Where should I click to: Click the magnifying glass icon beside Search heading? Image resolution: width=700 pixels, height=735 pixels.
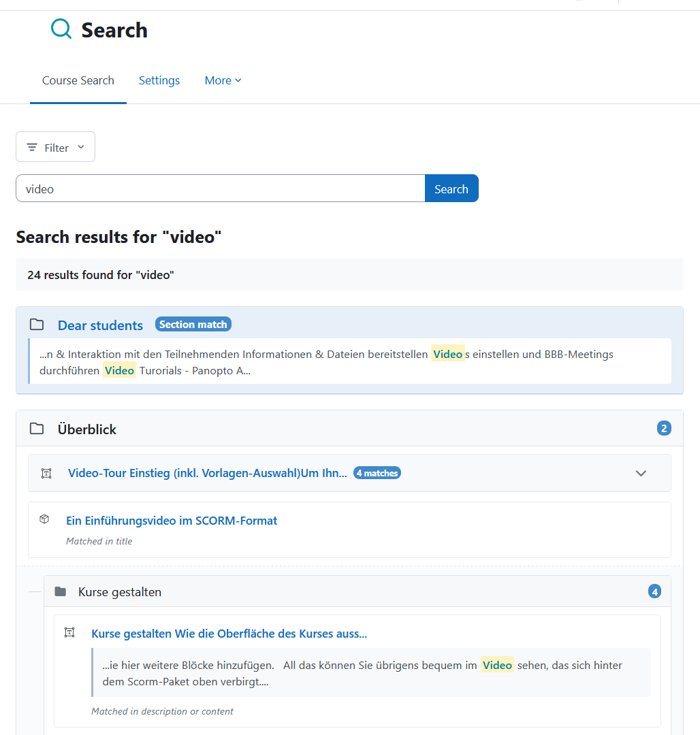tap(61, 29)
